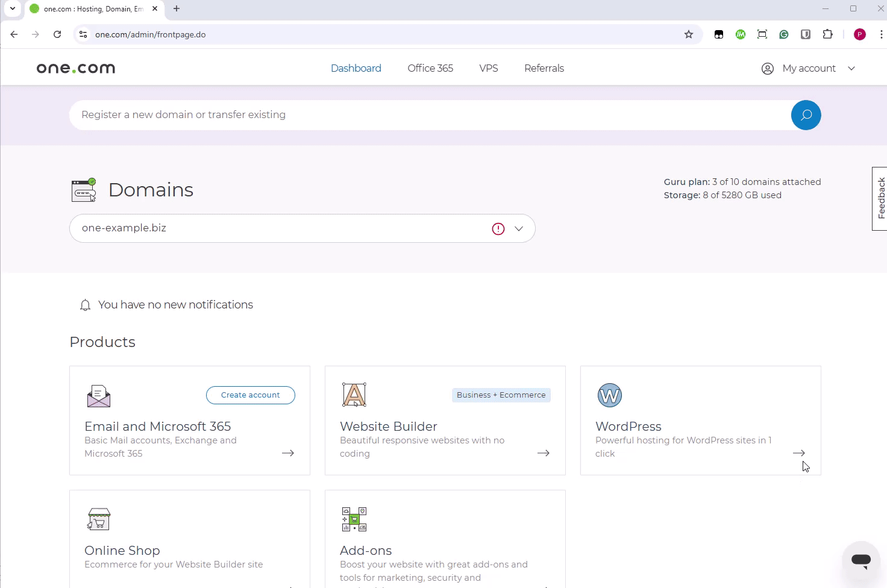Go to the VPS navigation tab
This screenshot has height=588, width=887.
coord(488,69)
